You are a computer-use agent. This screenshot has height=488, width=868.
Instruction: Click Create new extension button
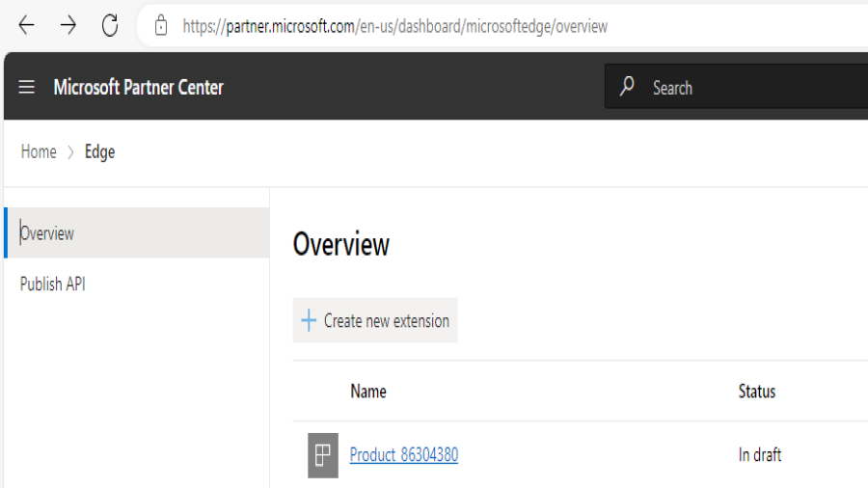pos(375,320)
